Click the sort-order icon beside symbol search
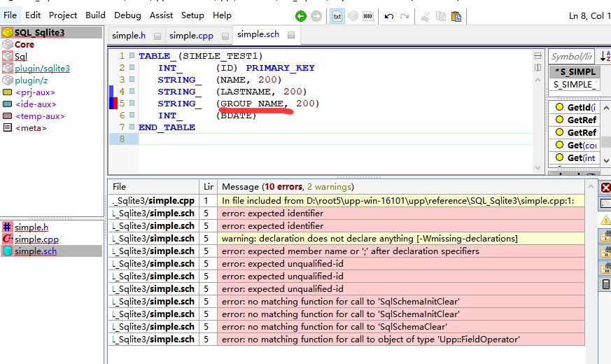Viewport: 611px width, 364px height. pyautogui.click(x=605, y=57)
